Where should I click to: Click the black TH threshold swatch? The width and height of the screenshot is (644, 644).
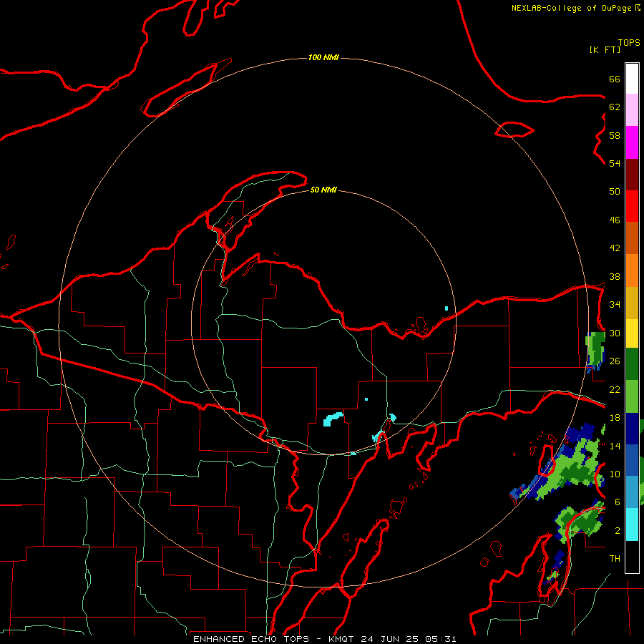click(632, 557)
